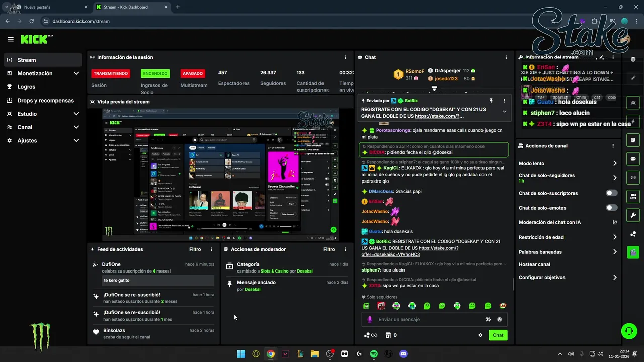Open Spotify from the taskbar

coord(374,354)
